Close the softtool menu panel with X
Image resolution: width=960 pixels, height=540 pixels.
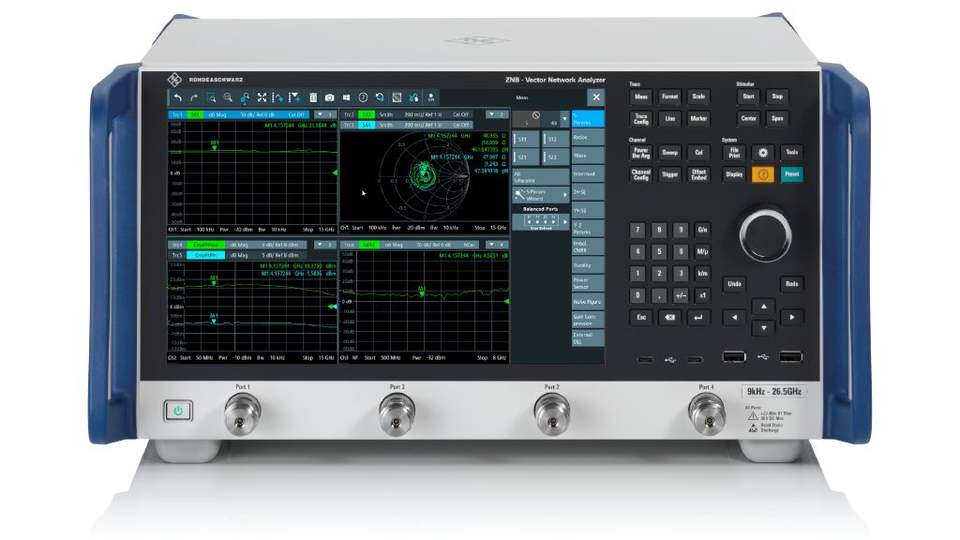tap(596, 97)
